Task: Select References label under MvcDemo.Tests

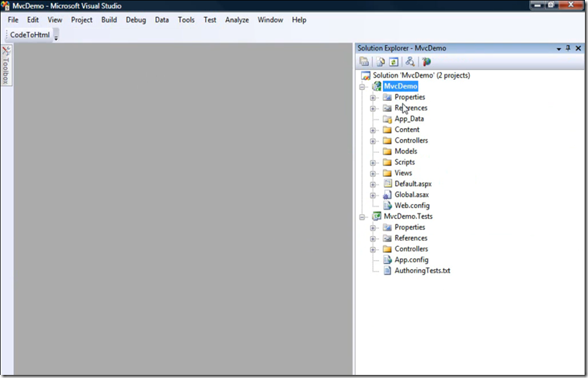Action: coord(411,238)
